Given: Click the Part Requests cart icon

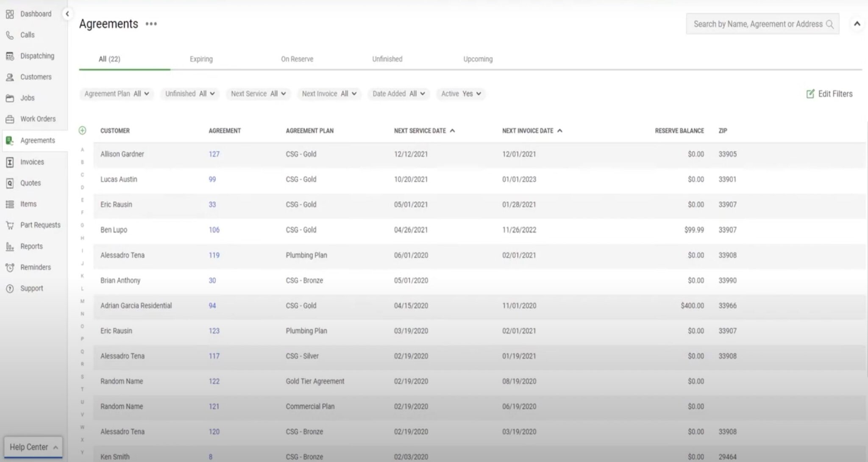Looking at the screenshot, I should point(10,225).
